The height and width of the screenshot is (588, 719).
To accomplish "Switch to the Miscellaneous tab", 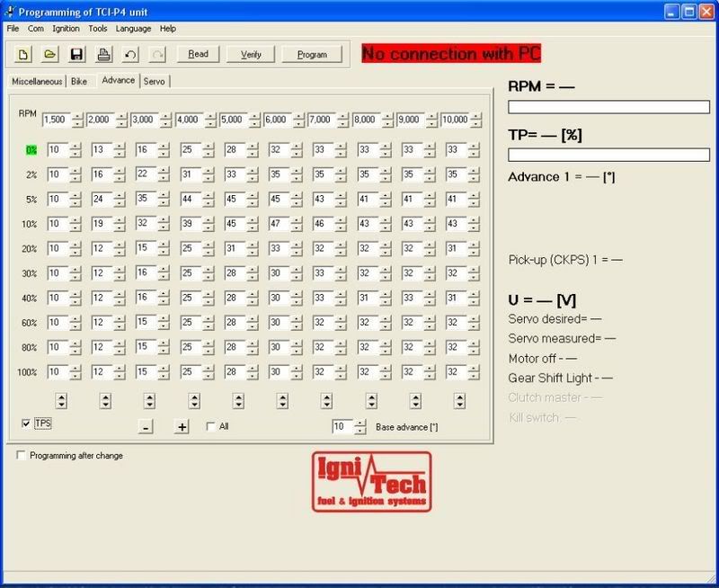I will 37,81.
